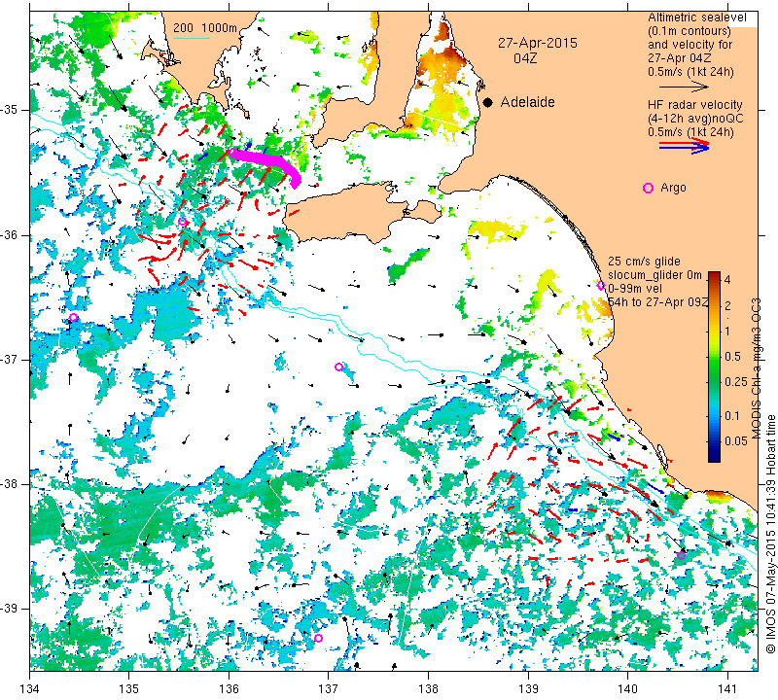Click the "27-Apr 04Z" legend text
This screenshot has height=700, width=778.
click(679, 58)
